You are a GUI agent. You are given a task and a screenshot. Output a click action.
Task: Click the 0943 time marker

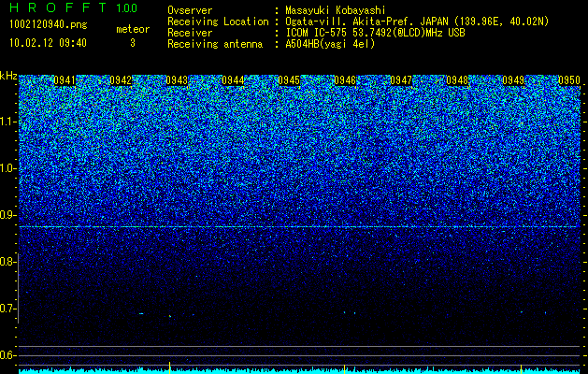(x=177, y=80)
